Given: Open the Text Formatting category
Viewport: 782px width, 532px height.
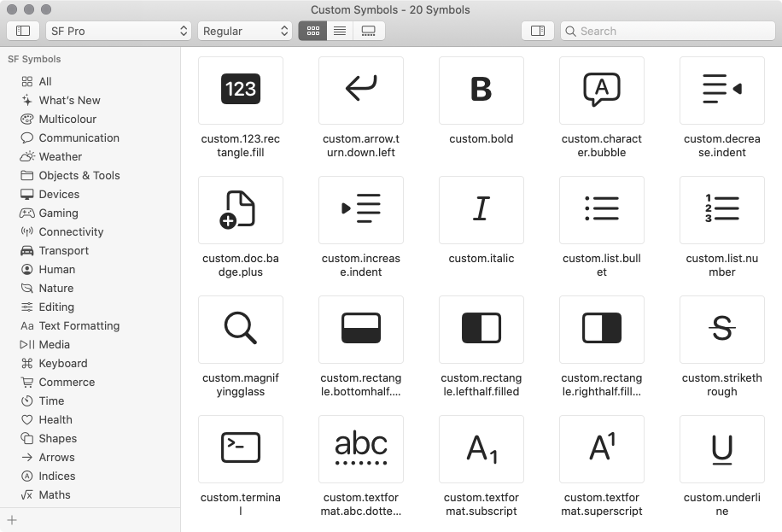Looking at the screenshot, I should (79, 325).
